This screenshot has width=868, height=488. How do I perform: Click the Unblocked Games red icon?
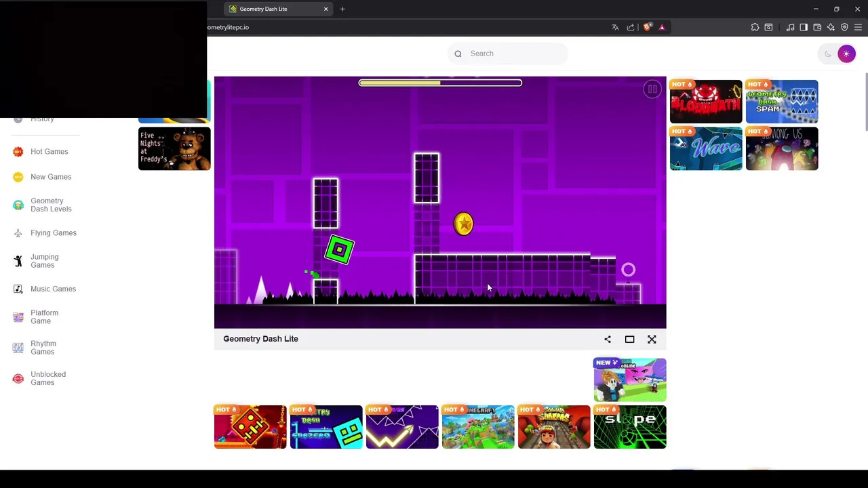[x=18, y=378]
